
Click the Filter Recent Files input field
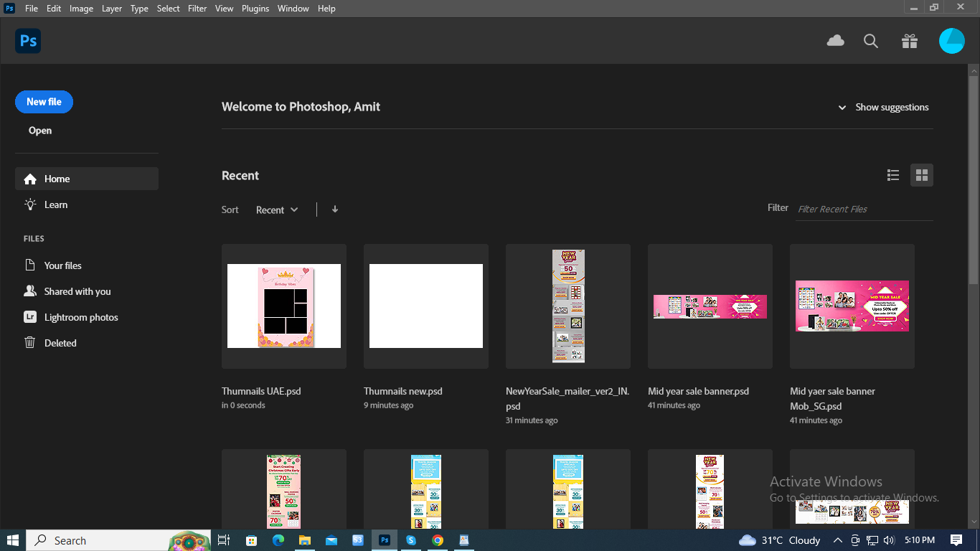864,209
